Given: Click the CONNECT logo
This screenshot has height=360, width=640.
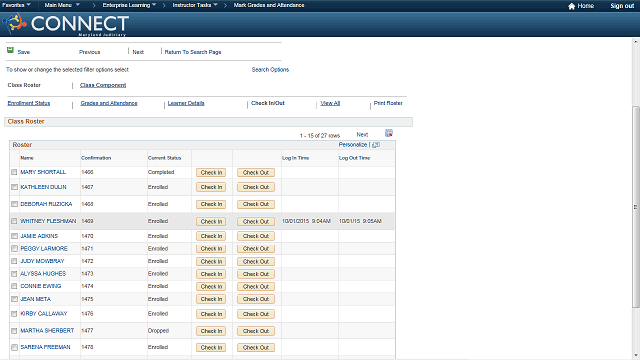Looking at the screenshot, I should [66, 24].
